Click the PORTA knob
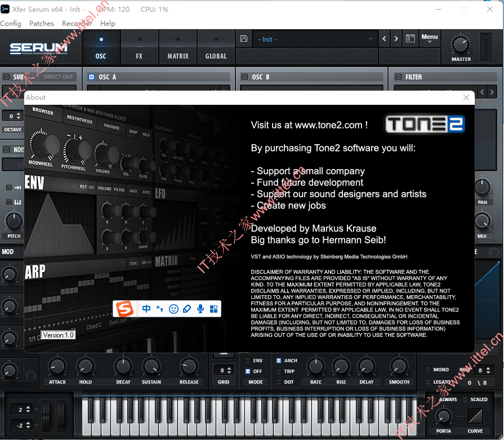 click(444, 416)
